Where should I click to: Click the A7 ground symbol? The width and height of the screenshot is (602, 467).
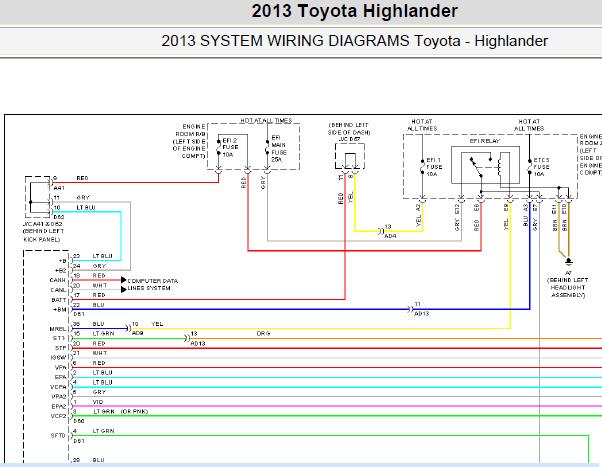pyautogui.click(x=569, y=262)
